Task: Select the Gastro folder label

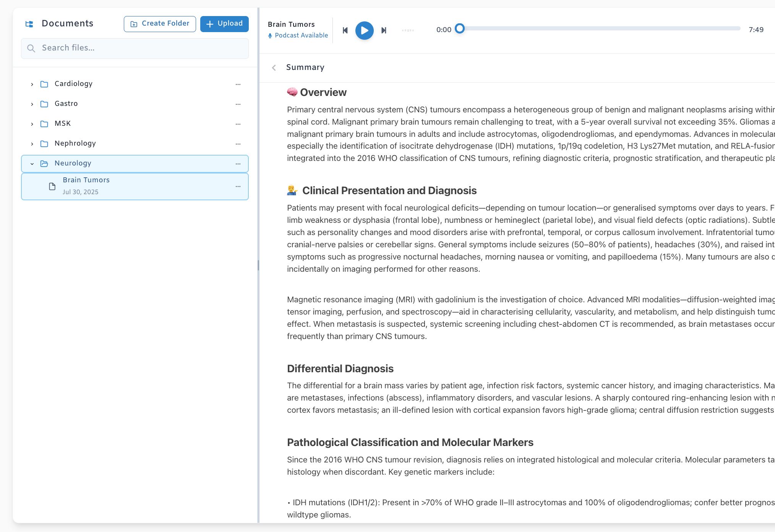Action: [x=66, y=104]
